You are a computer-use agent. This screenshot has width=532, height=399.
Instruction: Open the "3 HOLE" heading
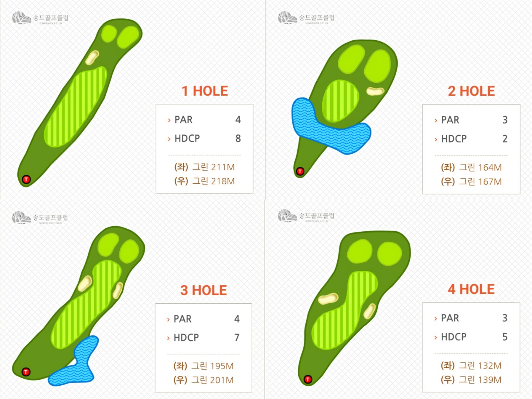(204, 290)
